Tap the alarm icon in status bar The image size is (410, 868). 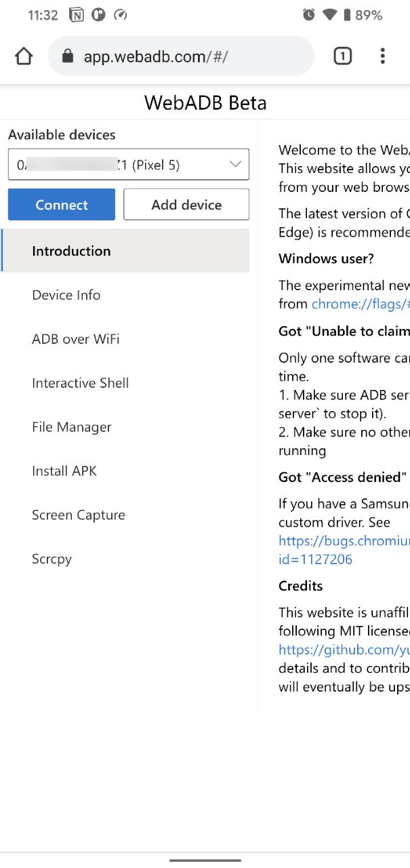tap(309, 15)
